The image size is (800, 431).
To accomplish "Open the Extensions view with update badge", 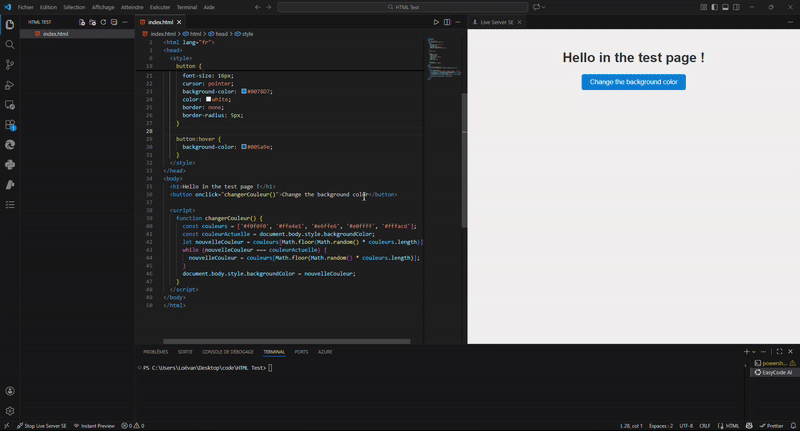I will tap(10, 125).
